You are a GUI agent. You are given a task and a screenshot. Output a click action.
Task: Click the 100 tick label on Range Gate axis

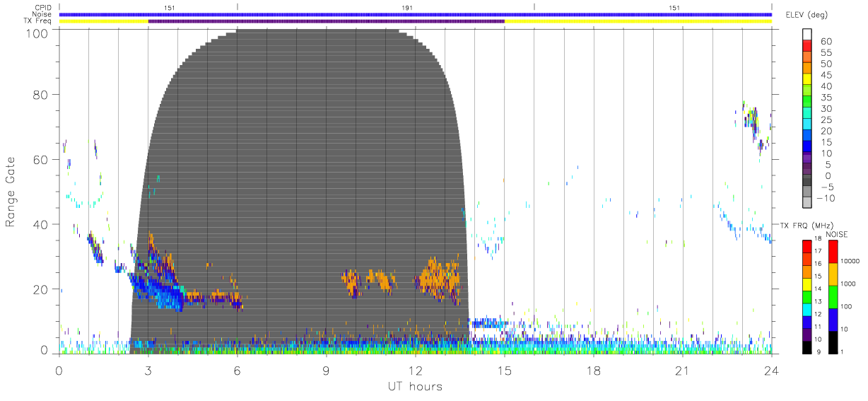pos(38,33)
